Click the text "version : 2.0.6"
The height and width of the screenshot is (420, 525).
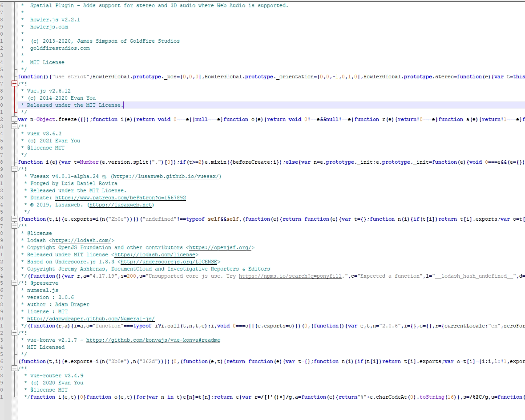[x=51, y=297]
